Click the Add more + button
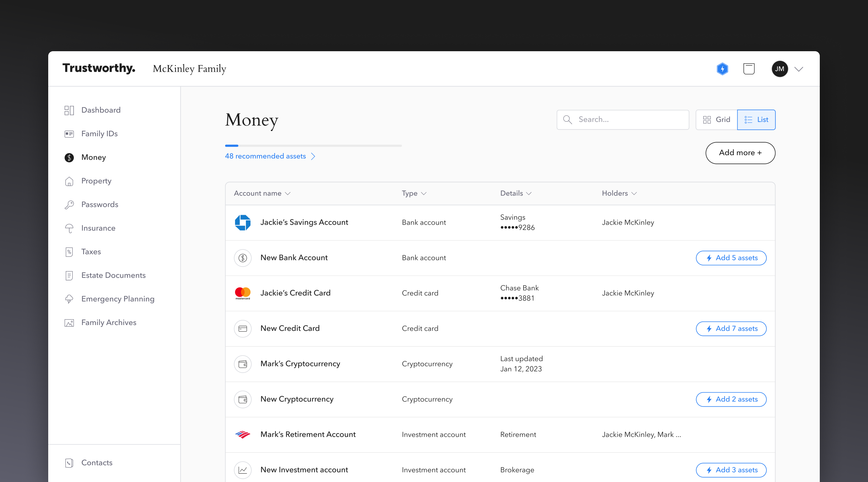The image size is (868, 482). click(740, 153)
